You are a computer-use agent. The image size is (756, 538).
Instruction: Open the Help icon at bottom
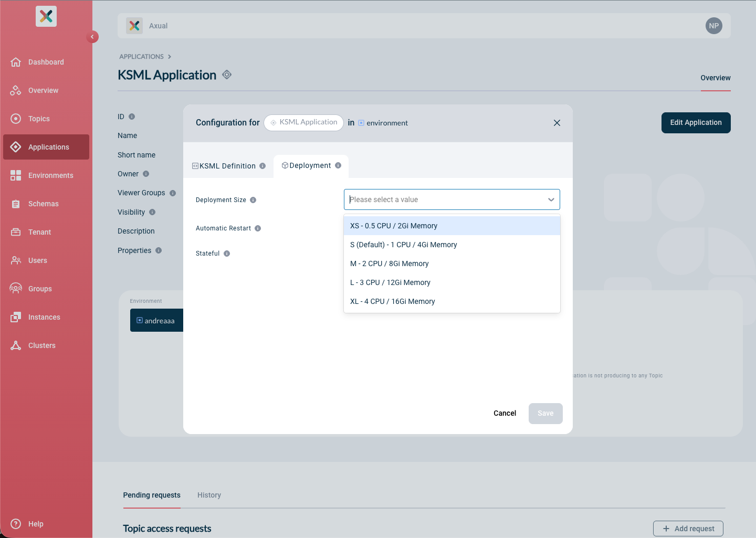(16, 524)
